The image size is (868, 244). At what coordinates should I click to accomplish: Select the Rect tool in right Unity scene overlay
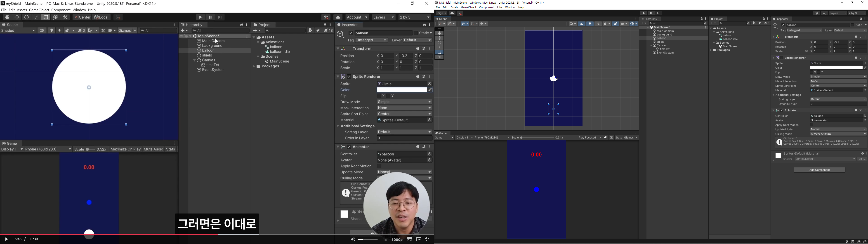coord(439,52)
